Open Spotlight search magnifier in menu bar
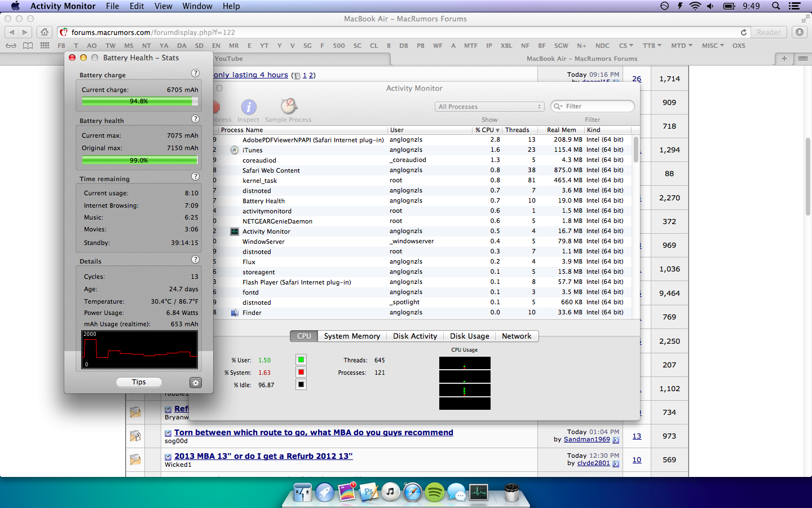Image resolution: width=812 pixels, height=508 pixels. (776, 6)
